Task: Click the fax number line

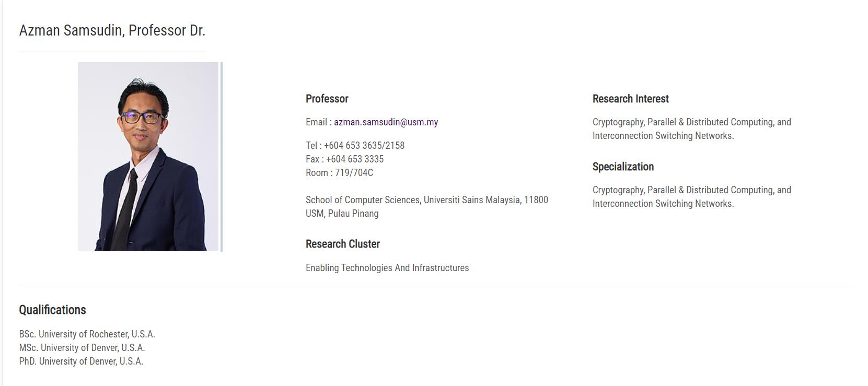Action: pos(344,159)
